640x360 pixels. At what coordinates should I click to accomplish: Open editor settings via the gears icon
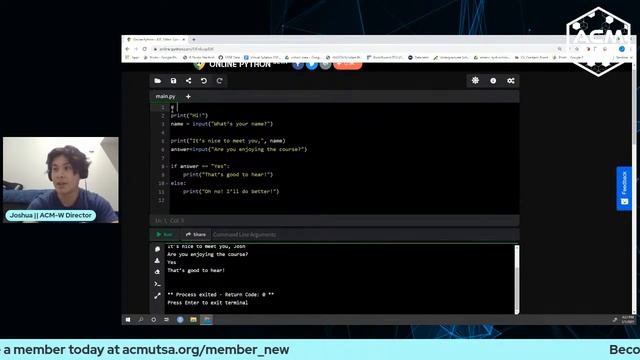[511, 81]
